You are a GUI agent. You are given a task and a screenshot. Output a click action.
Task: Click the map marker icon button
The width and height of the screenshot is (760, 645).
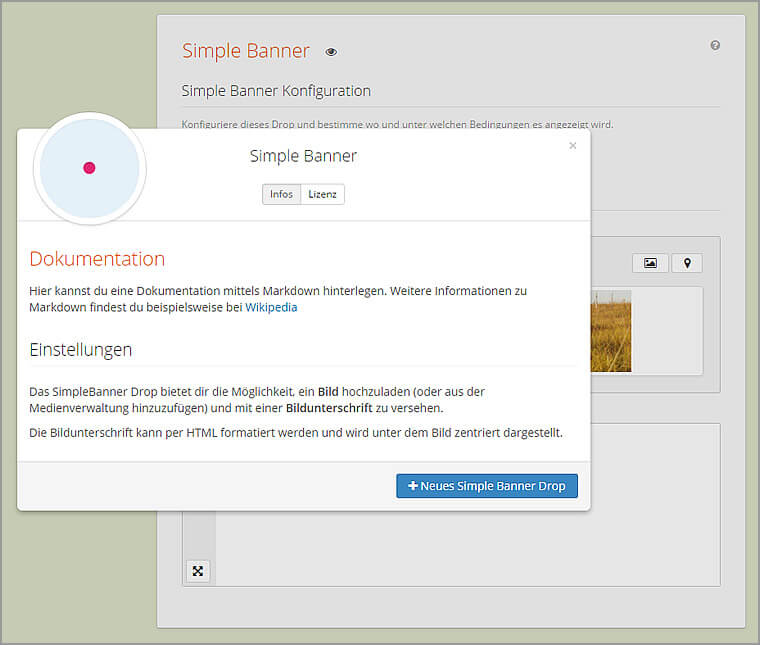click(x=687, y=263)
